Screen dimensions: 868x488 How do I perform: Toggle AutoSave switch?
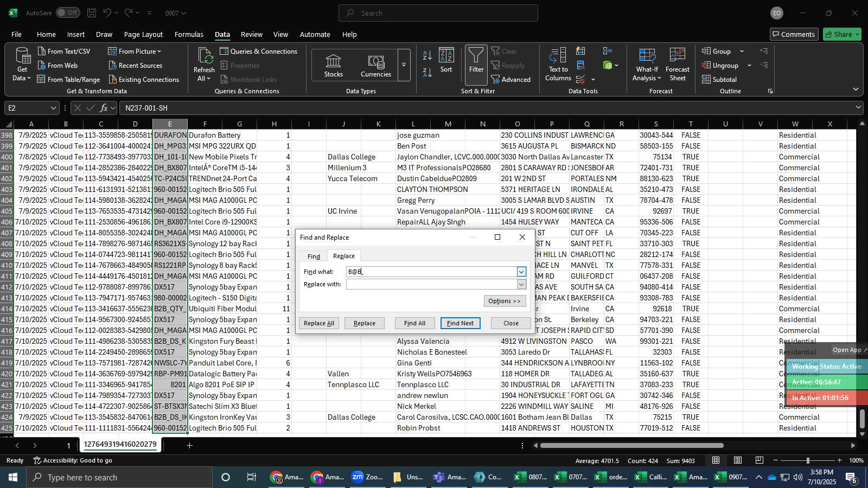coord(68,12)
